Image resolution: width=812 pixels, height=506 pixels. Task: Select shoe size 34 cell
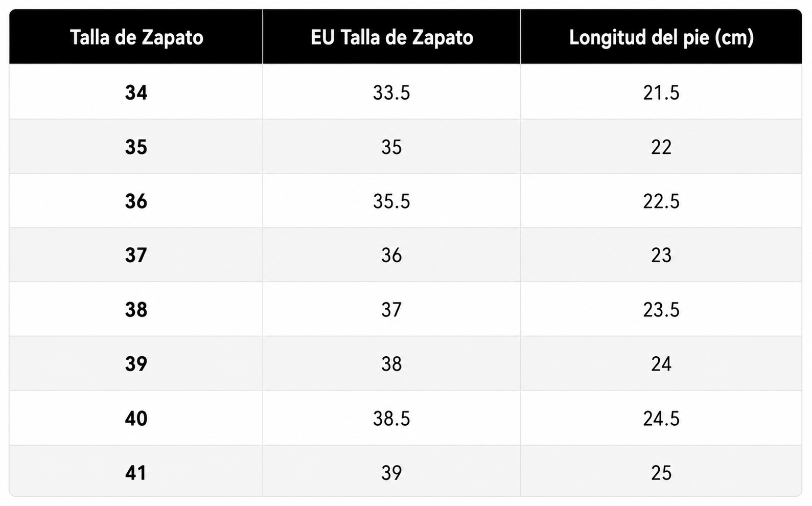click(x=136, y=92)
